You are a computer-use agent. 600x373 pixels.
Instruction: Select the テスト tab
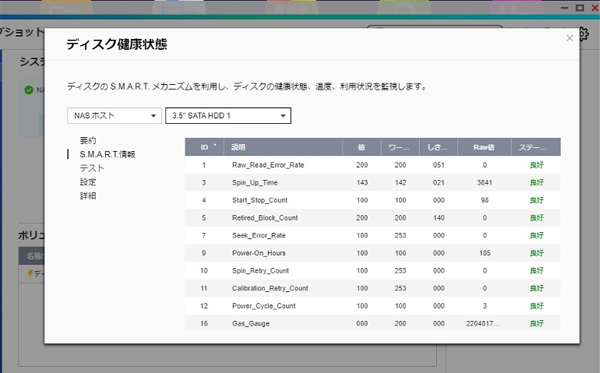[92, 168]
